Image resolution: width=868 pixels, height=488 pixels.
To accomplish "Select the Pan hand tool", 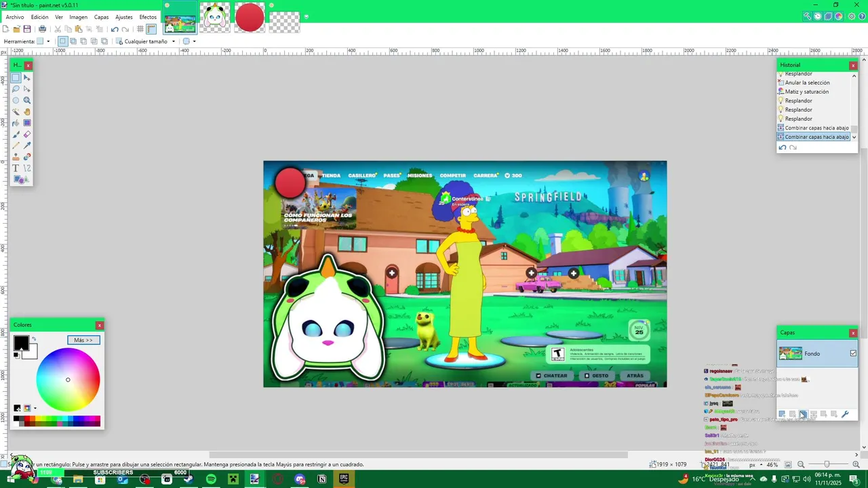I will pos(27,112).
